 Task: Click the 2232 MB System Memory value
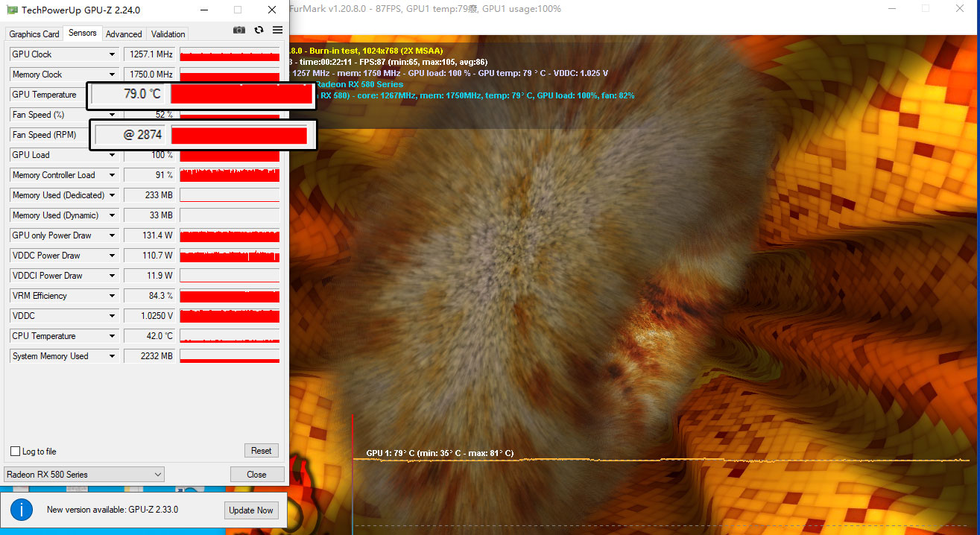149,356
